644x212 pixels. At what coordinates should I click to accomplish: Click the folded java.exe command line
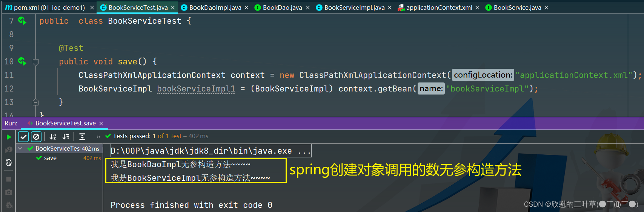coord(211,151)
